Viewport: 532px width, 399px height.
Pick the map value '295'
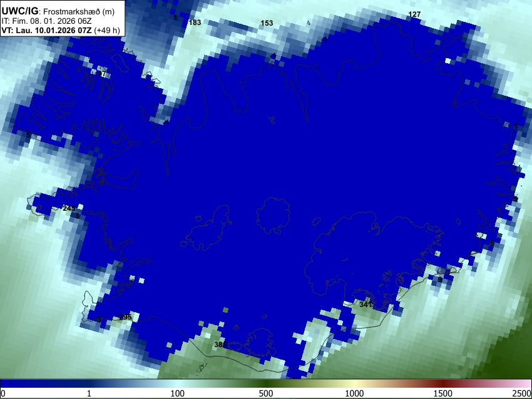pos(125,317)
